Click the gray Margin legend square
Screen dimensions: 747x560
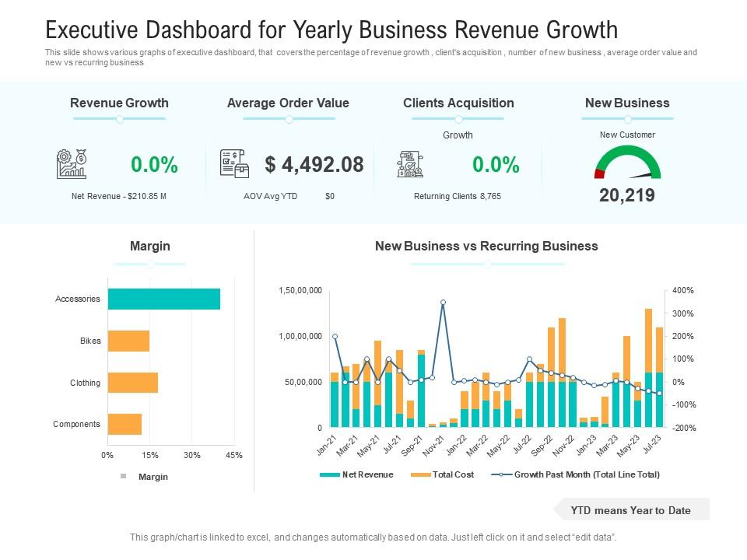pos(124,476)
